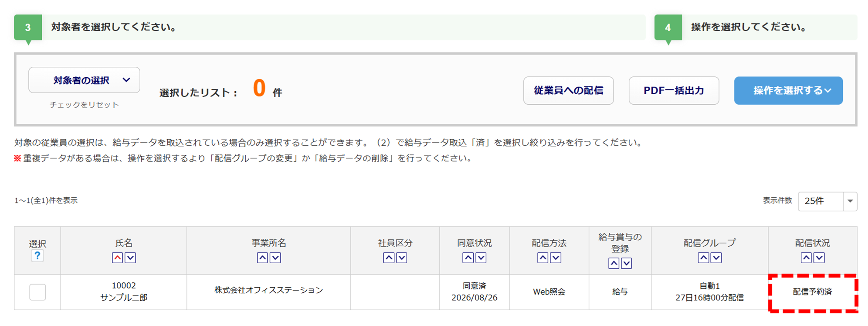Open the 選択 column help question mark
The width and height of the screenshot is (868, 326).
(37, 256)
